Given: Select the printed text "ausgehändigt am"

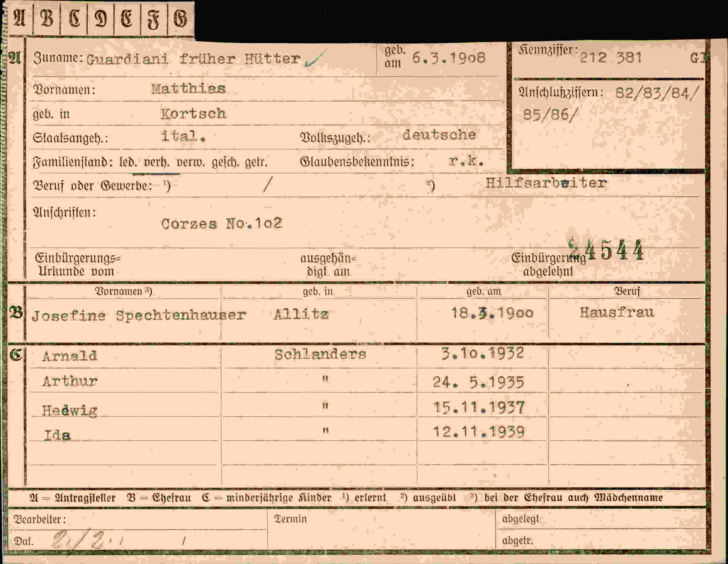Looking at the screenshot, I should coord(328,265).
